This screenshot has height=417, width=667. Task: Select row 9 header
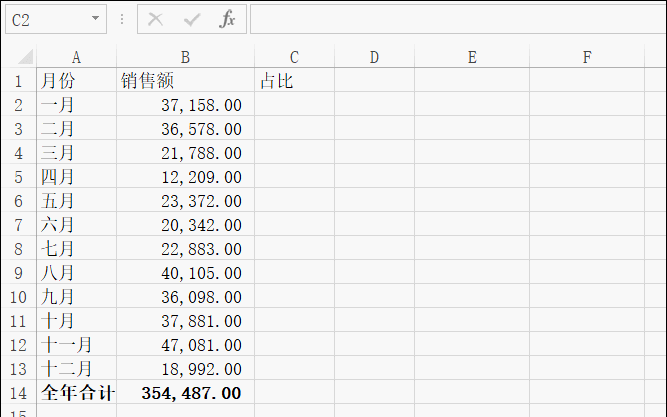[18, 273]
